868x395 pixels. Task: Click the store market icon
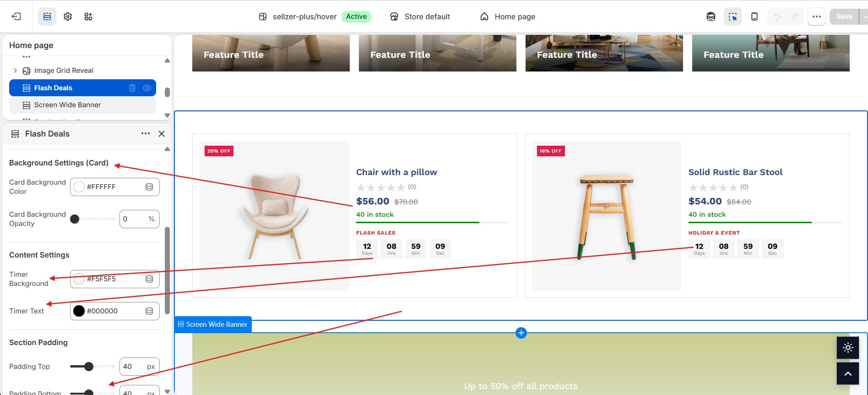[x=394, y=16]
